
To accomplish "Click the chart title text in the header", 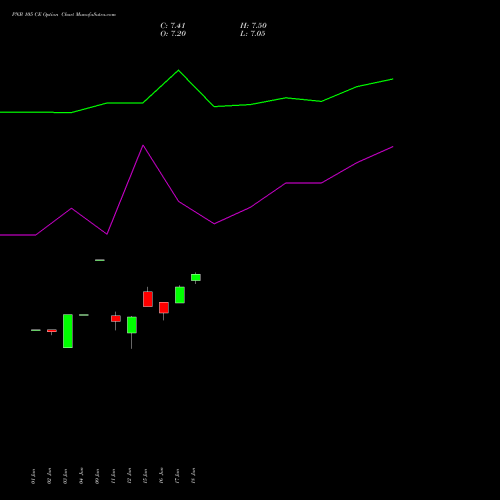I will click(64, 15).
